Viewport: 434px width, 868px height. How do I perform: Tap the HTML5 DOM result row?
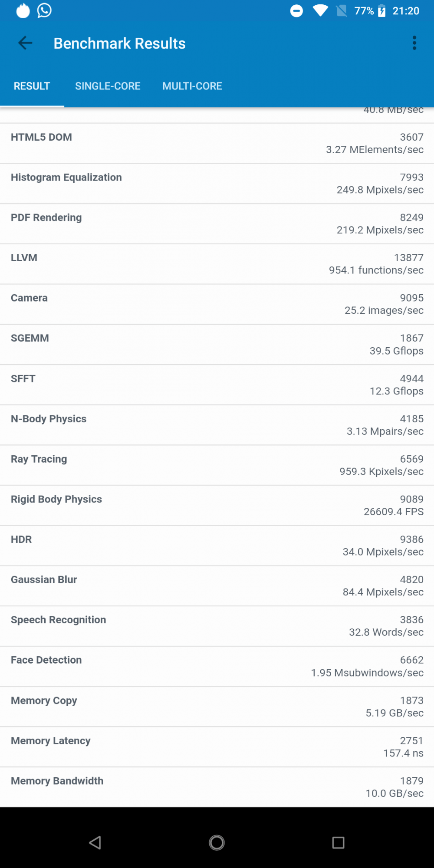click(217, 143)
